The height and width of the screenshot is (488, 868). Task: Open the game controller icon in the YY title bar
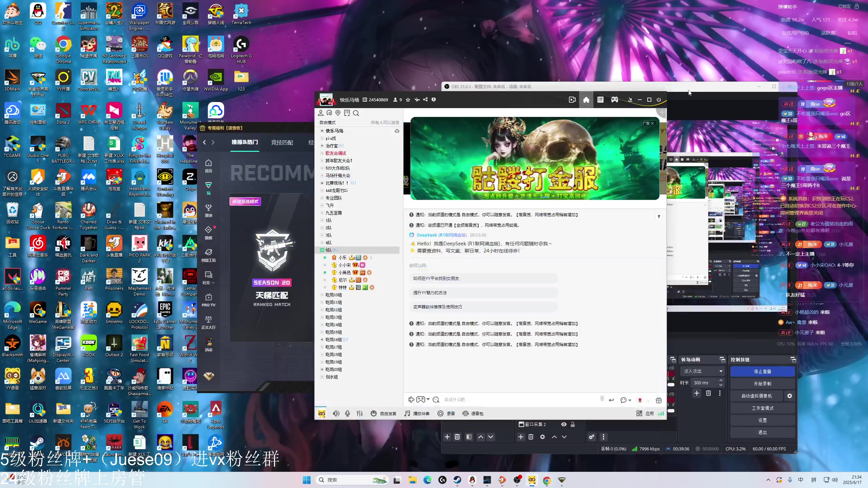[614, 100]
